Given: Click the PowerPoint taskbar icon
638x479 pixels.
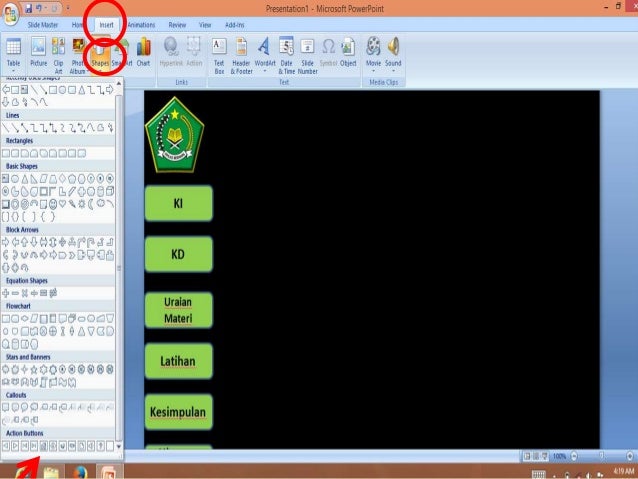Looking at the screenshot, I should [109, 472].
